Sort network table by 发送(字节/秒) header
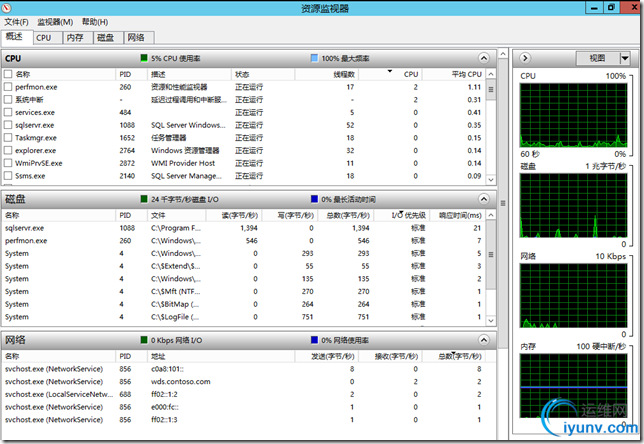The width and height of the screenshot is (644, 444). pos(327,356)
